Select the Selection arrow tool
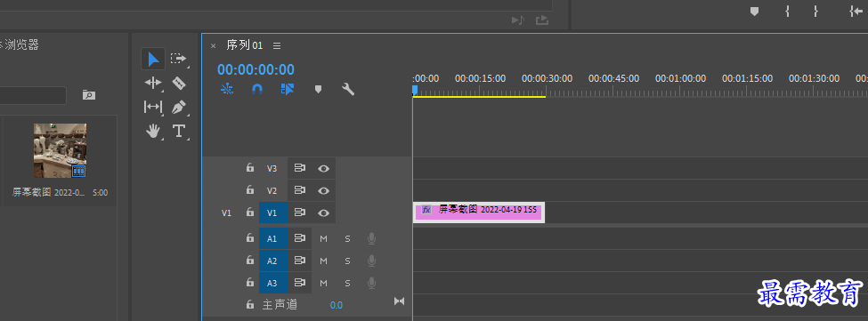 point(153,58)
